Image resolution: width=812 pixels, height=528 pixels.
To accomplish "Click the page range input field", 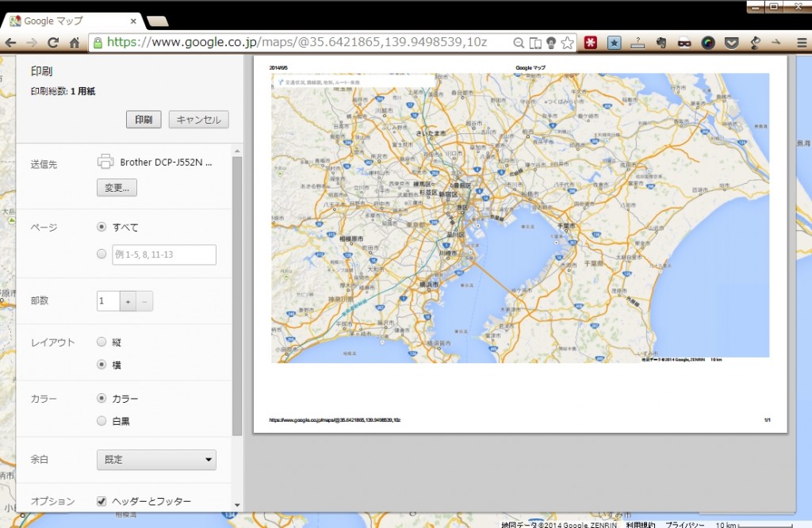I will (x=164, y=254).
